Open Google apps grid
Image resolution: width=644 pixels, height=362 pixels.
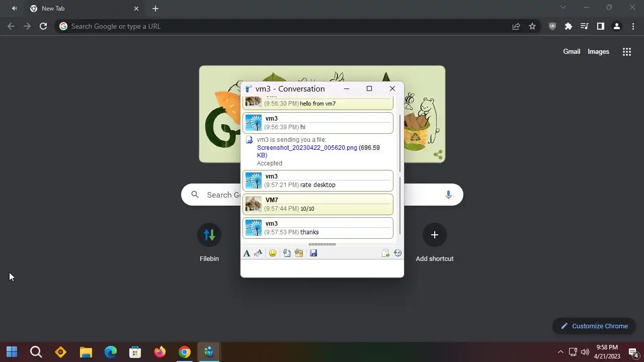627,51
